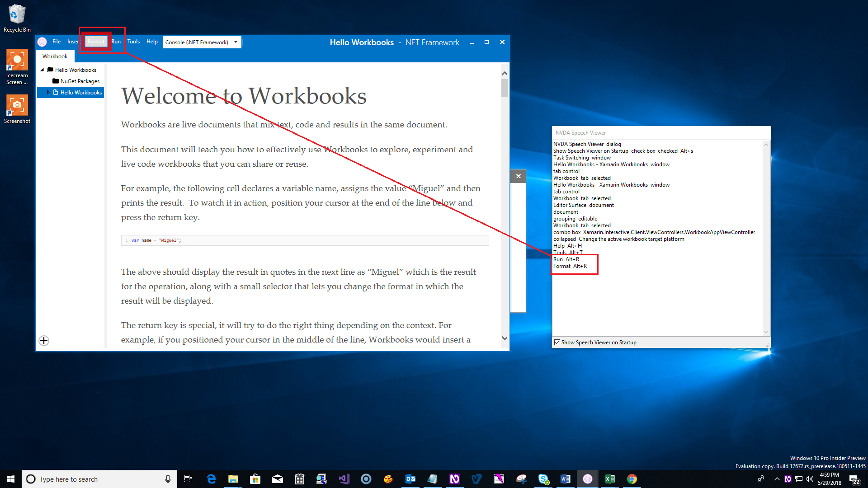Launch Chrome from the taskbar

(x=632, y=479)
